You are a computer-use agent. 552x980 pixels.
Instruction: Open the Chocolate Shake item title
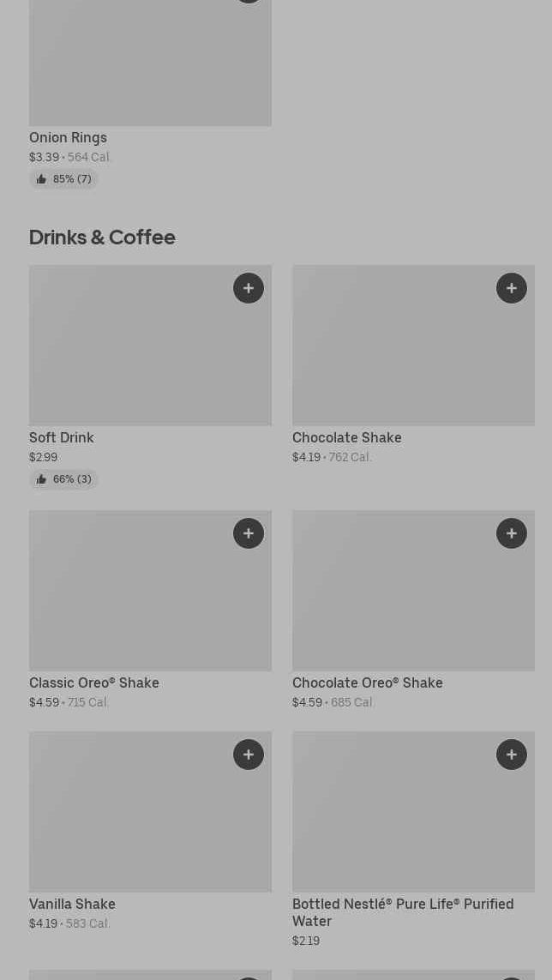pos(346,437)
